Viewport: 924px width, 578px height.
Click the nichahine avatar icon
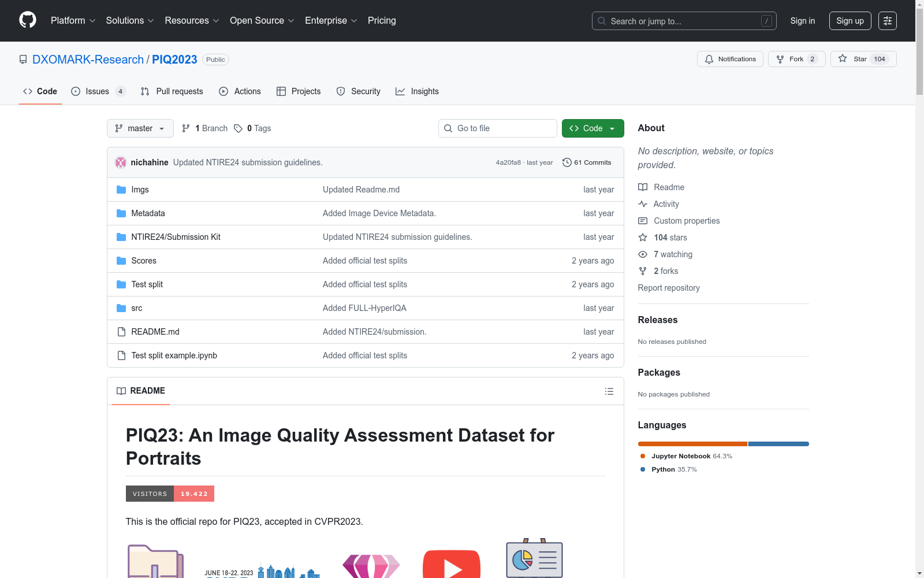coord(121,162)
